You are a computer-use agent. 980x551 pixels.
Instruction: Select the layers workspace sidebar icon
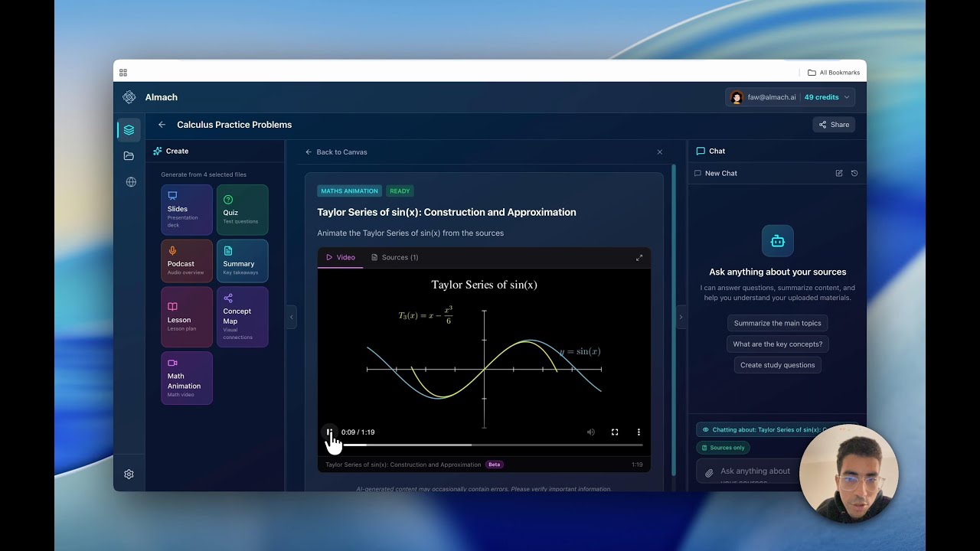[129, 130]
